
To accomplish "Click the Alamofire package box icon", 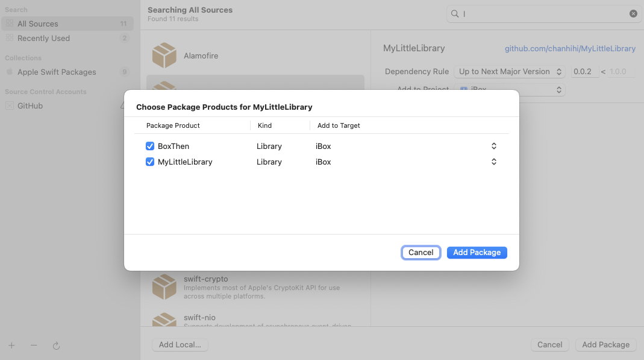I will pos(164,55).
